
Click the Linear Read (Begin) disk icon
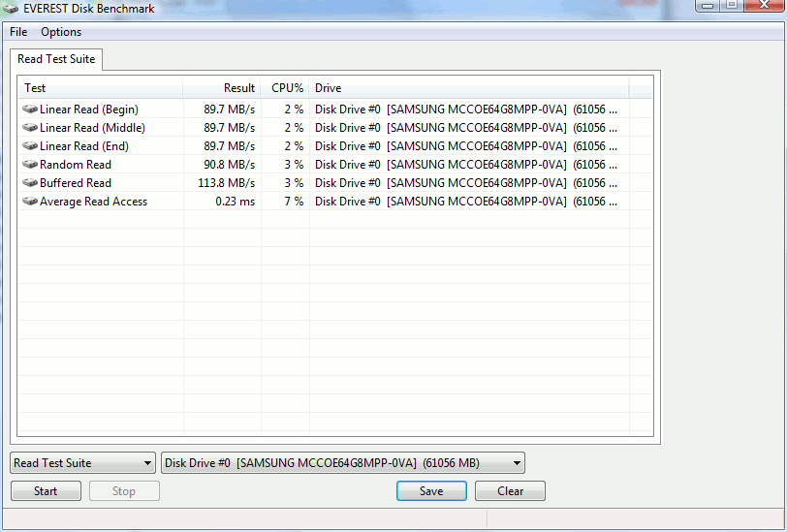(30, 109)
